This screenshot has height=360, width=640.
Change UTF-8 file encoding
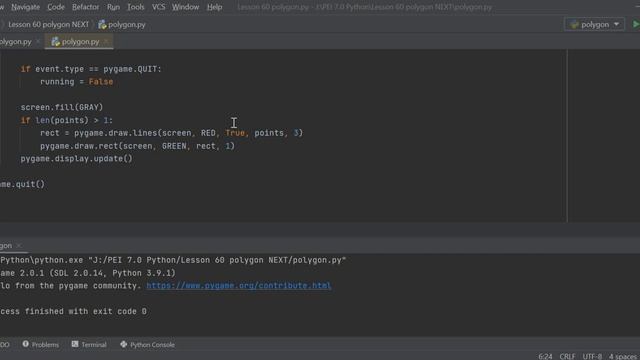(x=592, y=356)
